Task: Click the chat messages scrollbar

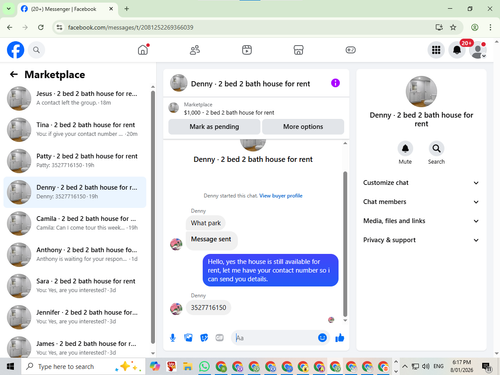Action: (x=345, y=243)
